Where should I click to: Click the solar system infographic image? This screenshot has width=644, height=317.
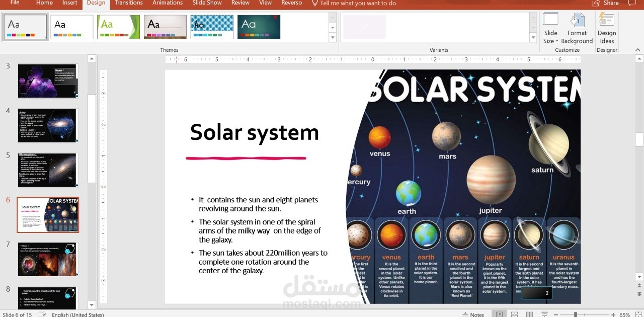pyautogui.click(x=463, y=187)
